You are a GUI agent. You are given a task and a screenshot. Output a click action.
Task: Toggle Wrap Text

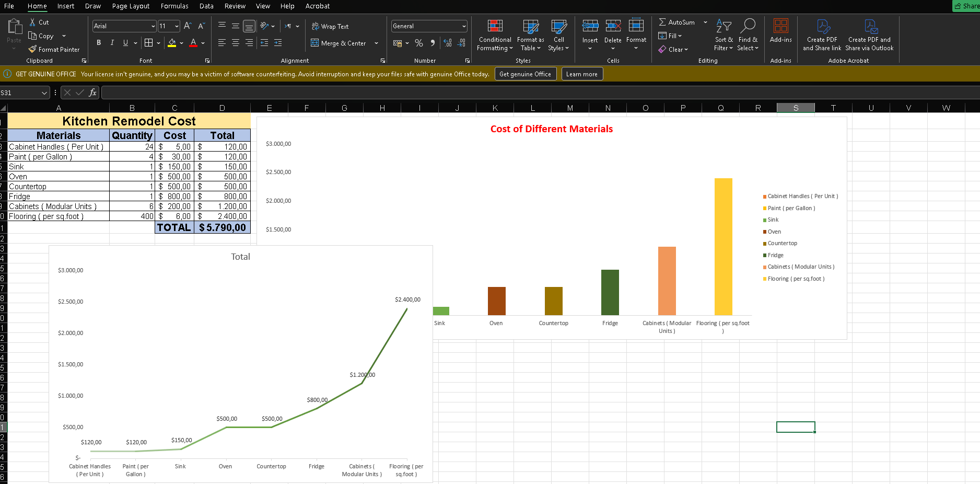point(330,26)
